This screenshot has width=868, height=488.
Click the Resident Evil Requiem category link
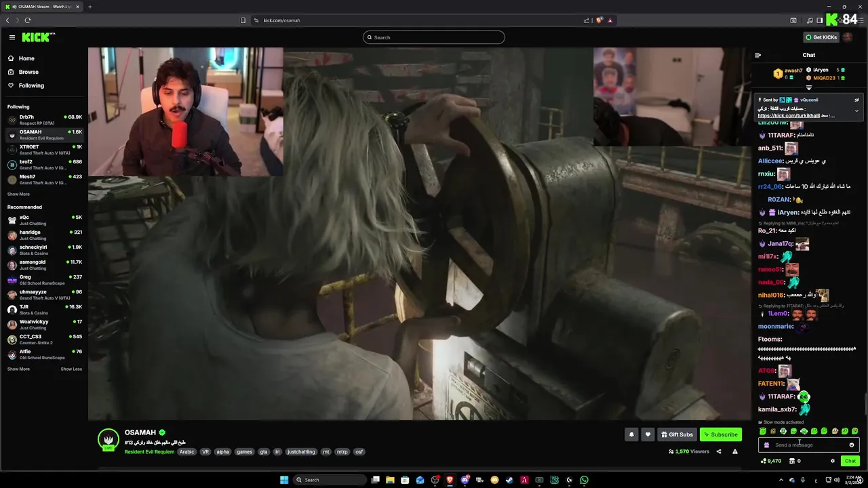[x=149, y=451]
